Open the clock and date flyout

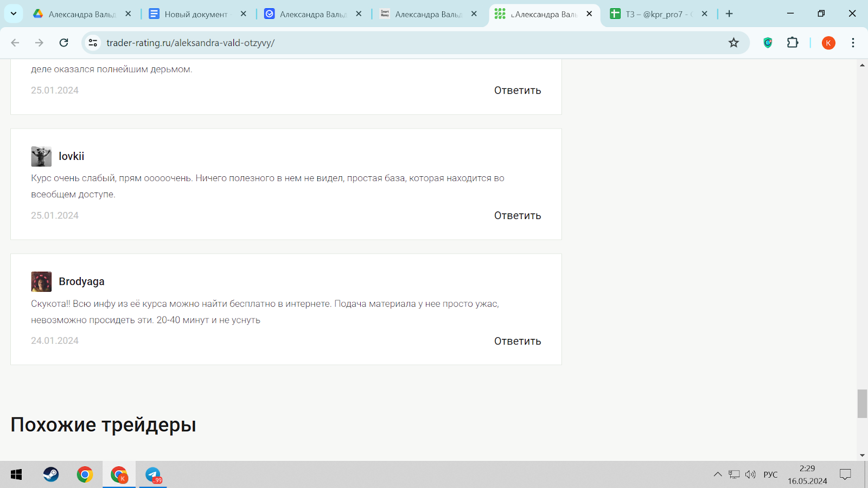click(x=807, y=474)
